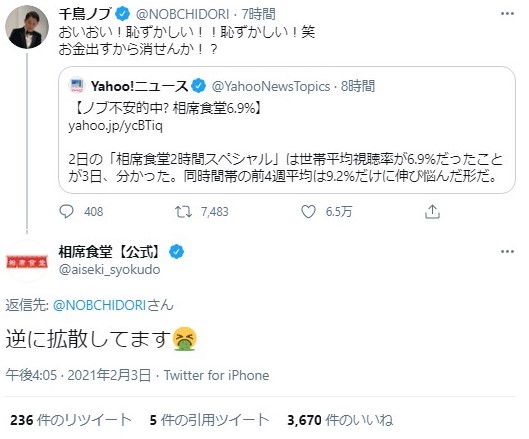This screenshot has height=439, width=529.
Task: Open 相席食堂 red logo avatar
Action: click(x=27, y=262)
